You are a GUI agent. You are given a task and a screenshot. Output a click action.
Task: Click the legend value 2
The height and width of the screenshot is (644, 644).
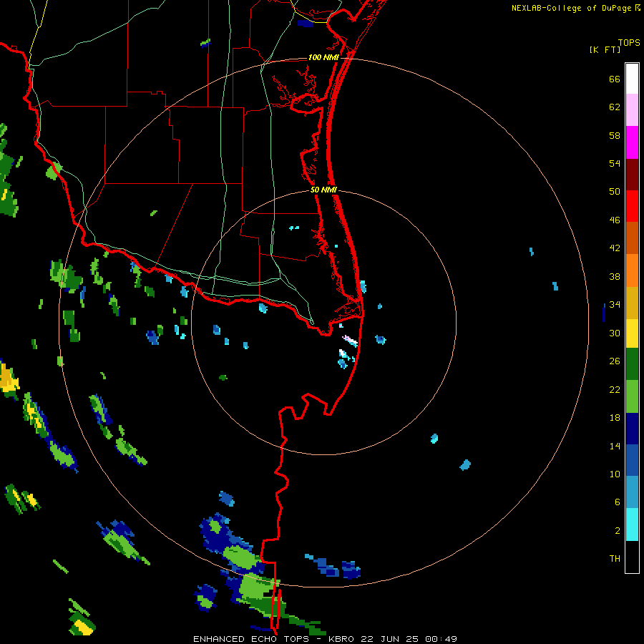tap(618, 531)
